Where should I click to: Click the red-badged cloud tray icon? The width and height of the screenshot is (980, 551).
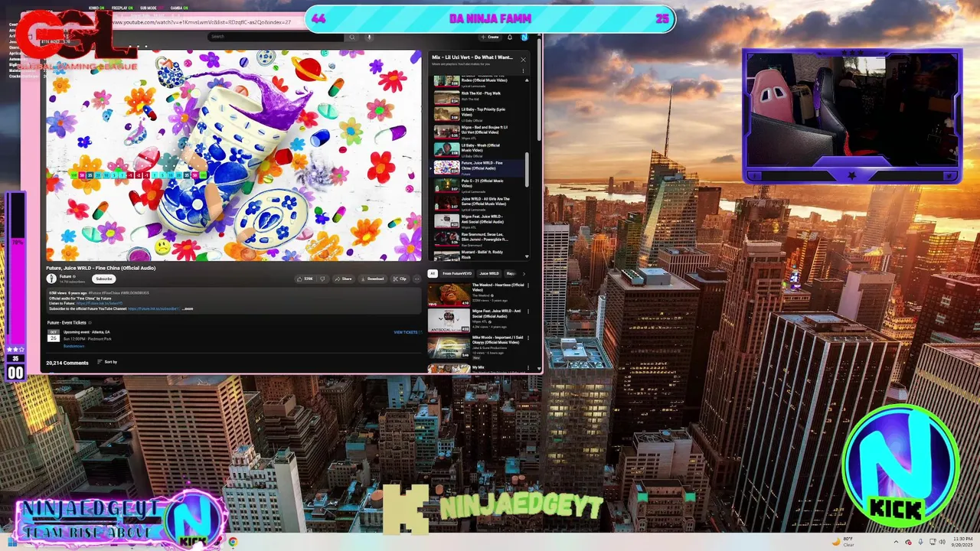[907, 542]
